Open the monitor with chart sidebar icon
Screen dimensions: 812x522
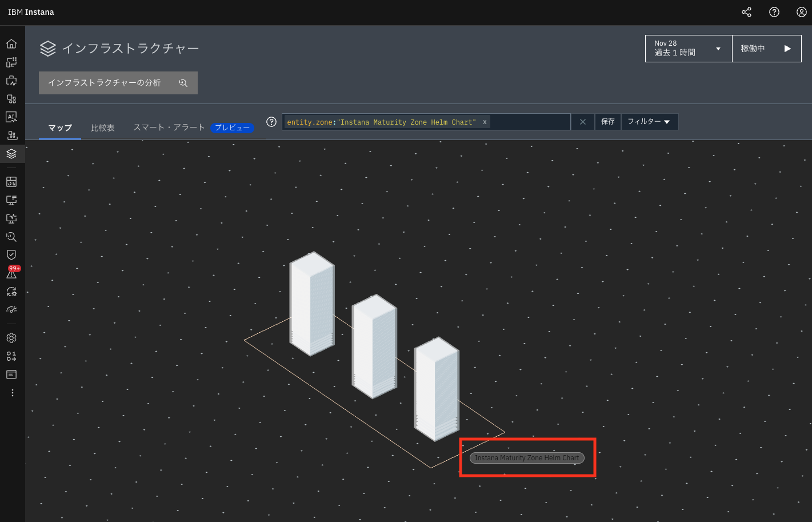tap(11, 218)
